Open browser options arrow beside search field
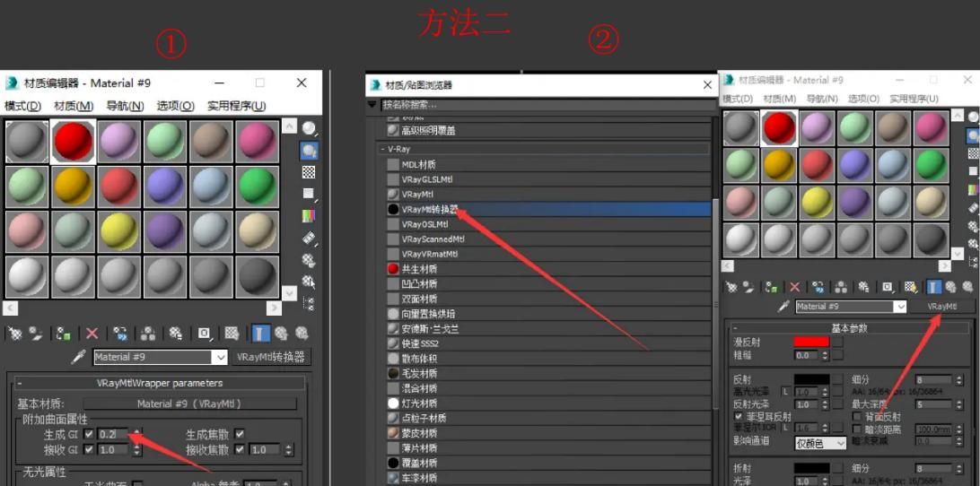 coord(373,105)
